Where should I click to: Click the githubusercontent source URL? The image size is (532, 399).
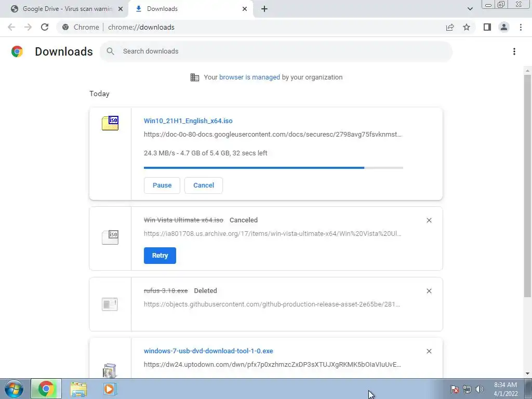click(272, 304)
